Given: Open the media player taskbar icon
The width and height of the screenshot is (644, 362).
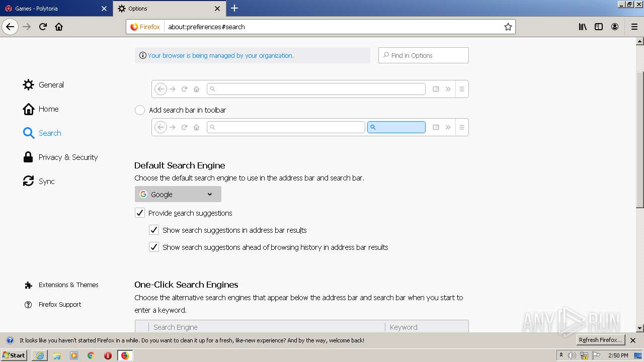Looking at the screenshot, I should [x=74, y=355].
